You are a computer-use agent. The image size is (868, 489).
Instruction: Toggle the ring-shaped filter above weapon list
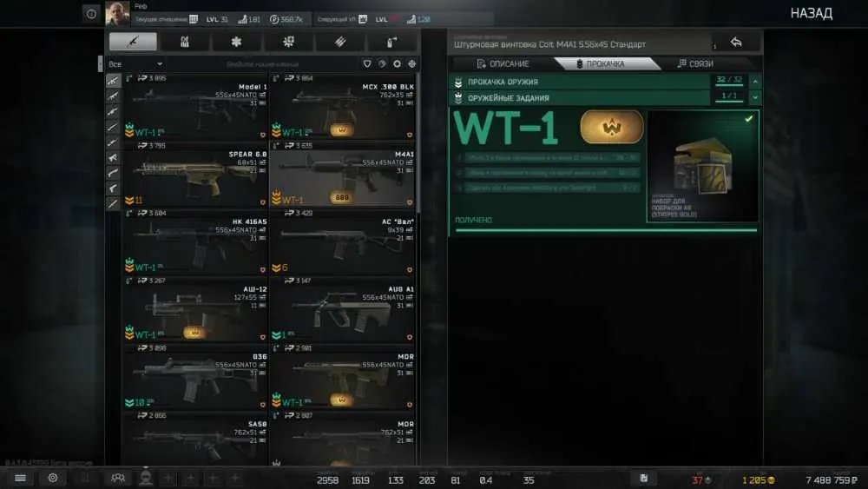tap(397, 64)
